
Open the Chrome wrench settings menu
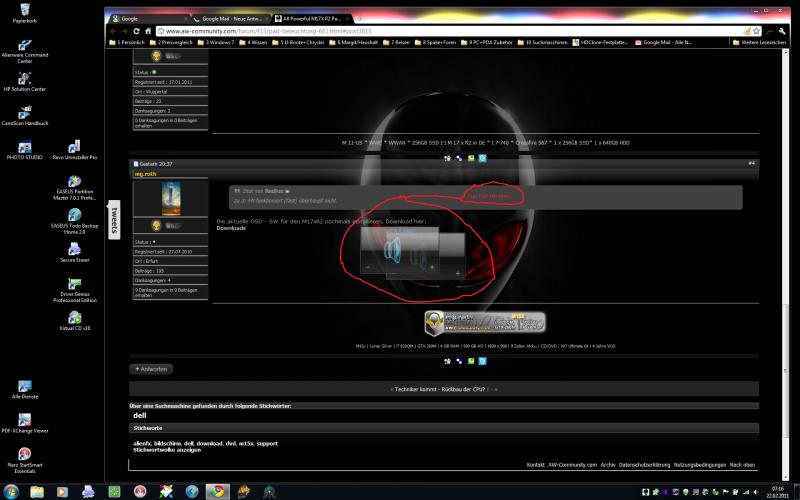(782, 31)
